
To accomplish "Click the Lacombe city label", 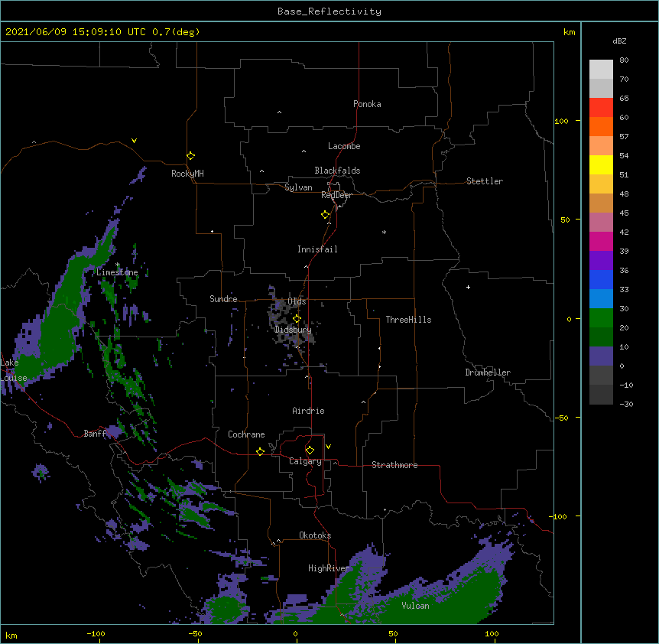I will coord(344,146).
